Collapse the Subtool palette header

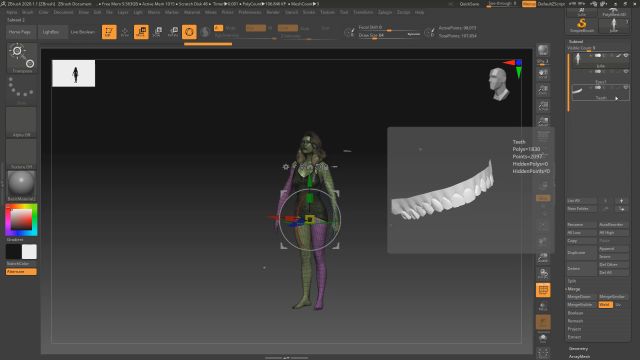pyautogui.click(x=576, y=41)
